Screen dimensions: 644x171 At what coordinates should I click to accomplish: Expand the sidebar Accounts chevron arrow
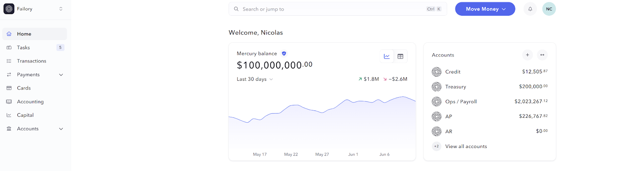pyautogui.click(x=61, y=129)
